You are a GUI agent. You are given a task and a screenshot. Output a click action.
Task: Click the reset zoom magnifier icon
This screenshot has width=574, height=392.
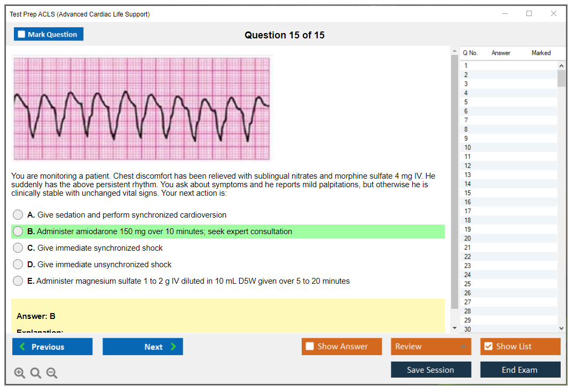tap(36, 373)
